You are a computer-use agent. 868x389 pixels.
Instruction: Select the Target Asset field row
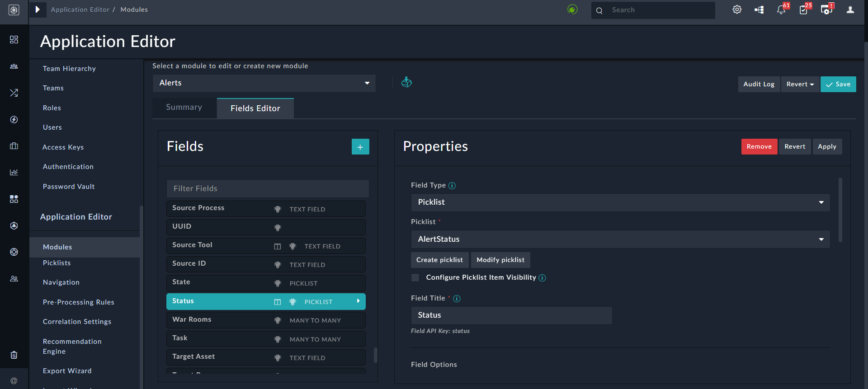click(x=266, y=357)
